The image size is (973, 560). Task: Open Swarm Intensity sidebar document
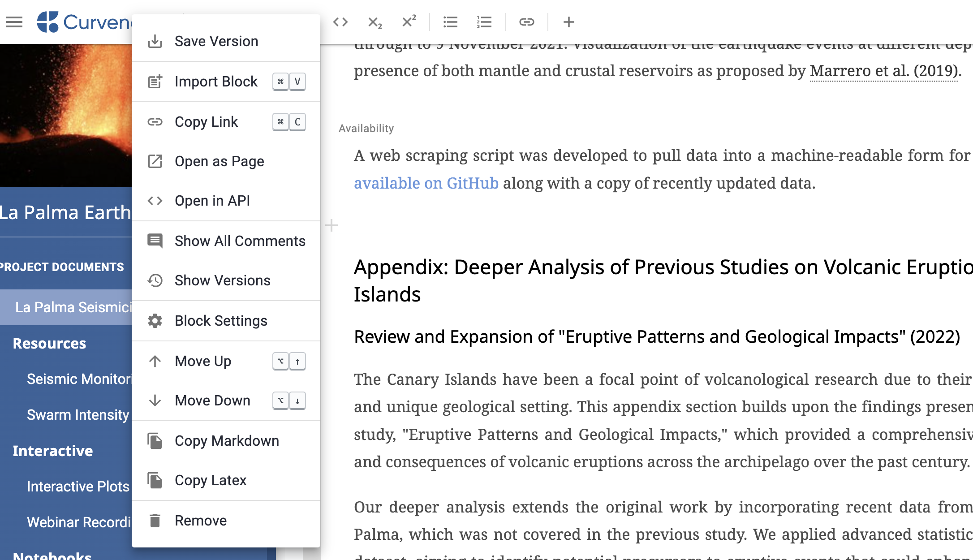coord(77,415)
